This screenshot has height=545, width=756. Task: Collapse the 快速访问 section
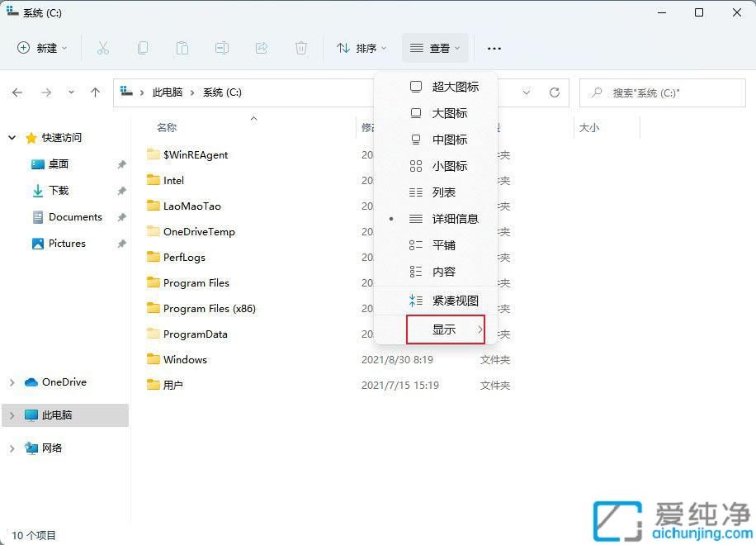[12, 137]
